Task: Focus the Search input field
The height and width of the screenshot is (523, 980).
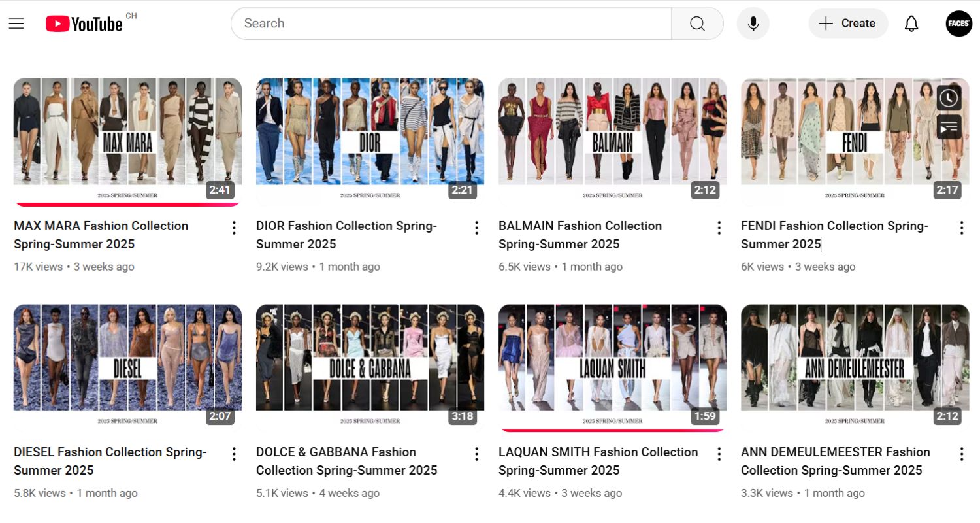Action: tap(451, 24)
